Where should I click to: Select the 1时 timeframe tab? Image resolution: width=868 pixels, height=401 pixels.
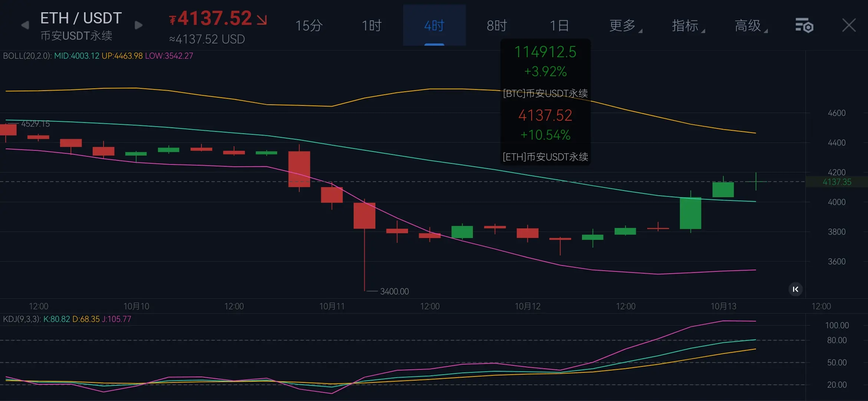(x=371, y=26)
